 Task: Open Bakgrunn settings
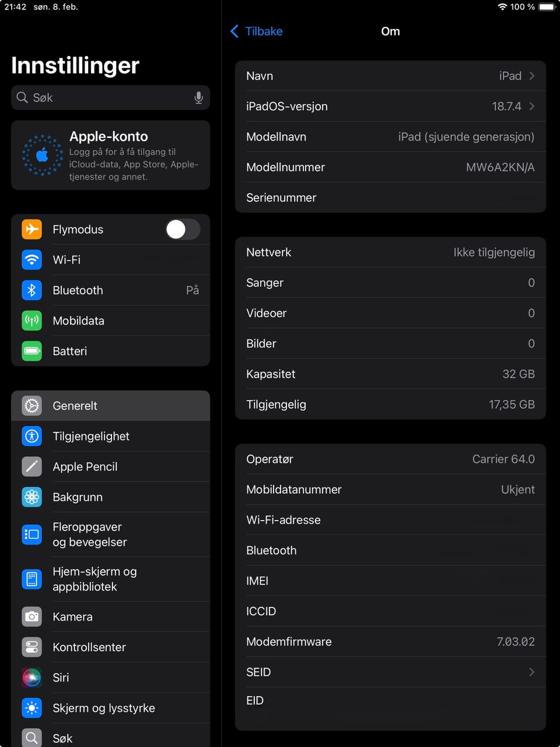(x=110, y=497)
